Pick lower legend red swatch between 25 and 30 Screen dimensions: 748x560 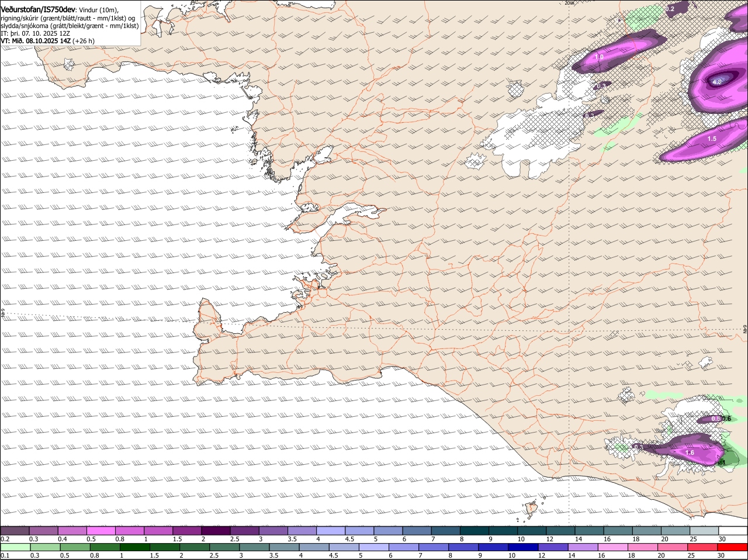pyautogui.click(x=702, y=547)
